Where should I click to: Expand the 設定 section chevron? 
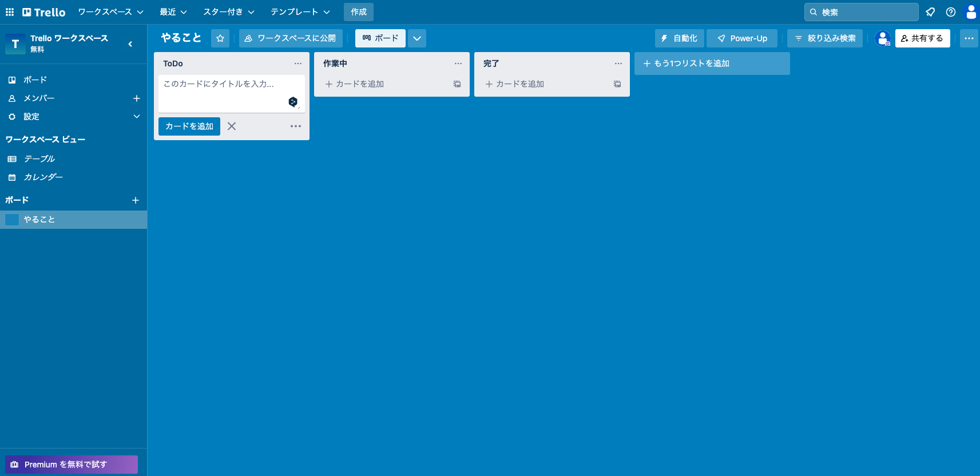click(137, 117)
